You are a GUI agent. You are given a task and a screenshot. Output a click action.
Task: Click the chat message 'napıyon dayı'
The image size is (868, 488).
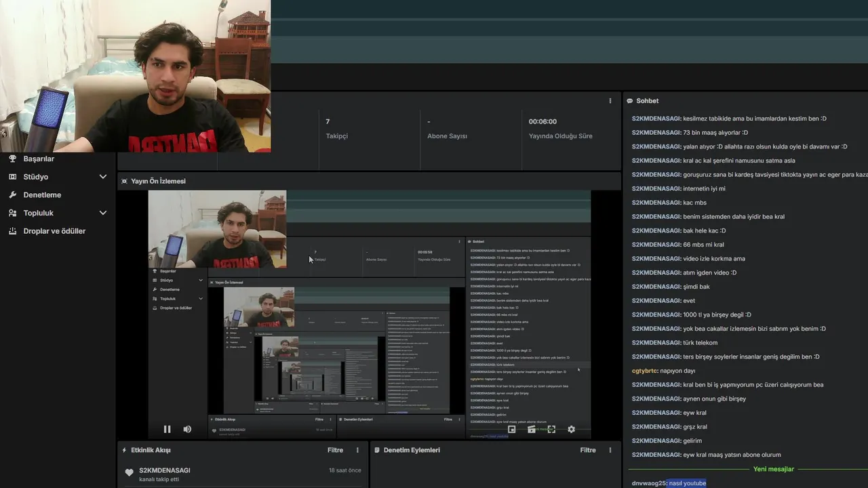pyautogui.click(x=678, y=371)
